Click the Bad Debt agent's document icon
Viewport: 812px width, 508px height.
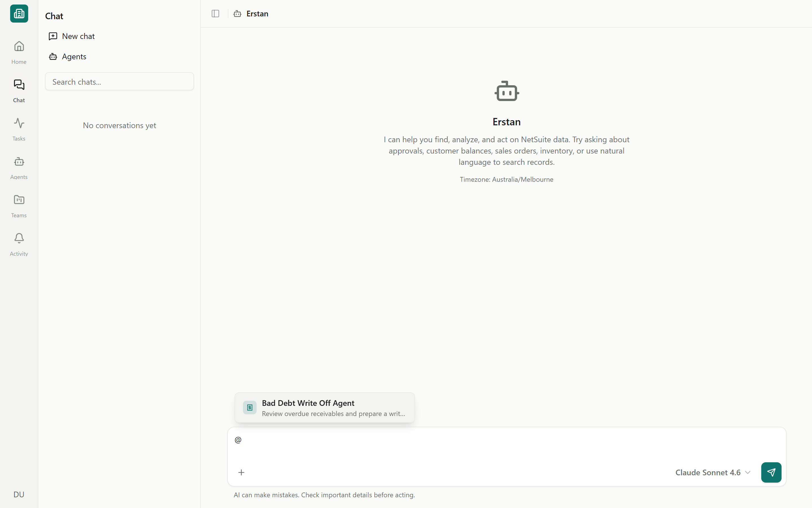[250, 408]
